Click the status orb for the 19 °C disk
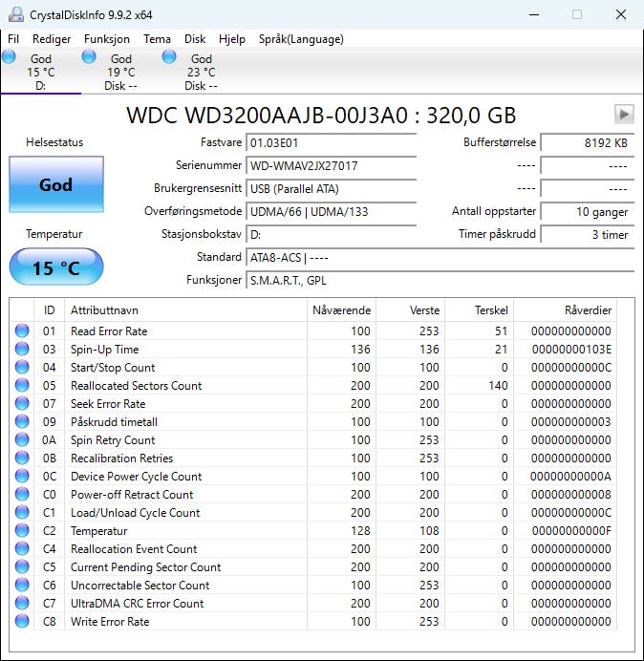The image size is (644, 661). 89,57
